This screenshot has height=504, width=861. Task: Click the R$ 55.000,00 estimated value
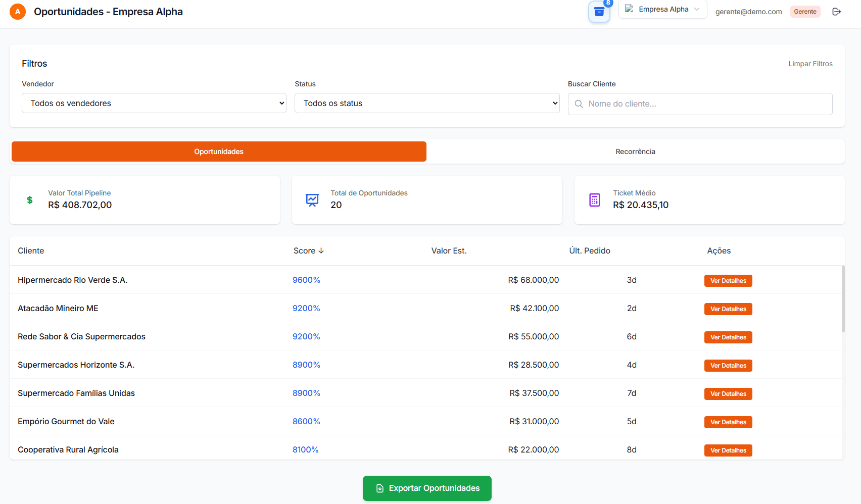(x=534, y=337)
